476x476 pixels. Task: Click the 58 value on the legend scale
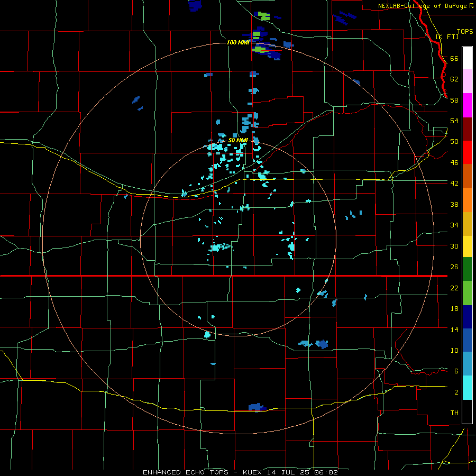coord(454,100)
